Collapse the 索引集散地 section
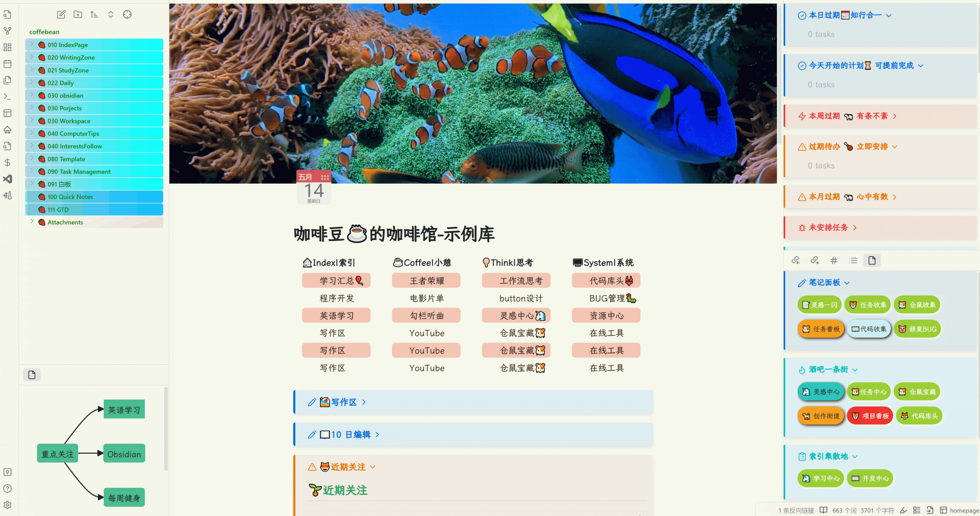The width and height of the screenshot is (980, 516). [x=855, y=456]
